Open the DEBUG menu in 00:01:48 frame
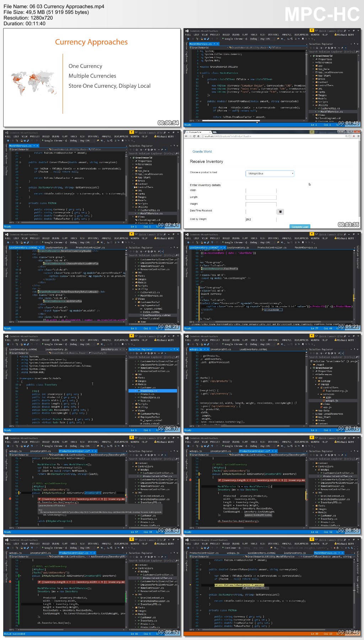Image resolution: width=364 pixels, height=640 pixels. (x=236, y=35)
